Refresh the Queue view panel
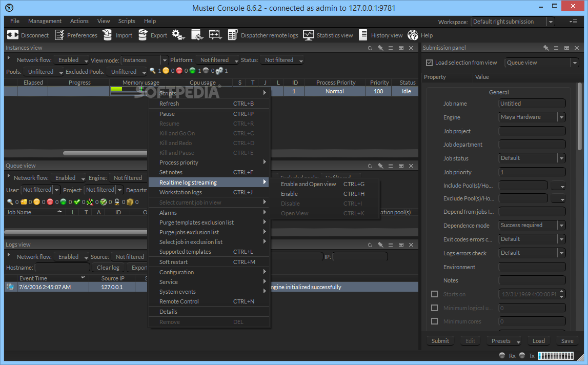The image size is (588, 365). (370, 166)
